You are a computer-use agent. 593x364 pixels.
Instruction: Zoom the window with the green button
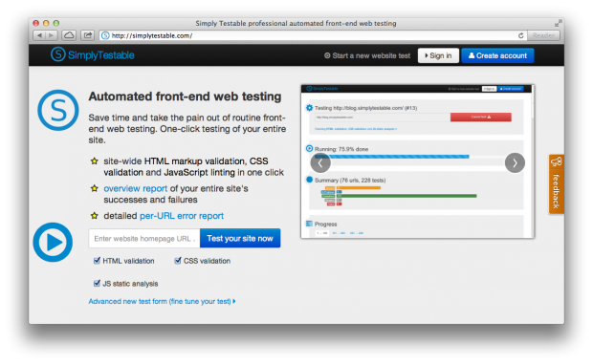point(56,23)
